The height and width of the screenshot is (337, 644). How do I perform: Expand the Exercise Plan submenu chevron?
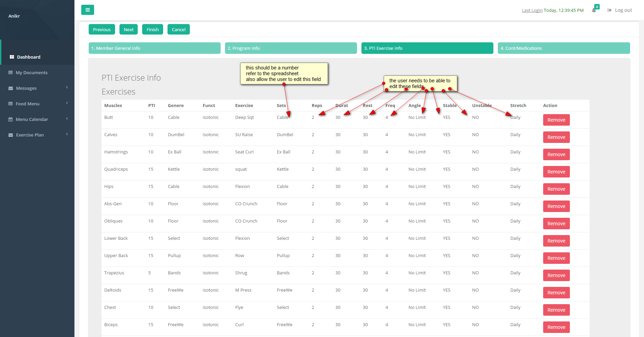67,134
